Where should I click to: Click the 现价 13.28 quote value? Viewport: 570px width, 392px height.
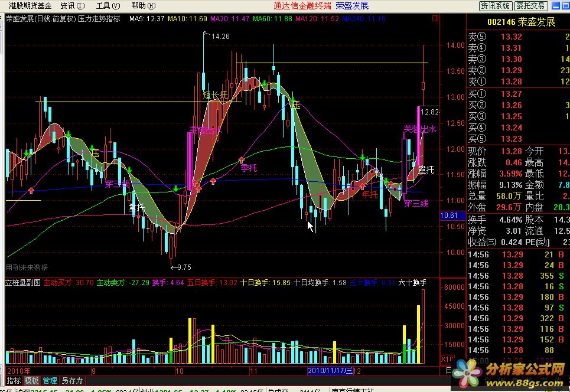[x=512, y=151]
